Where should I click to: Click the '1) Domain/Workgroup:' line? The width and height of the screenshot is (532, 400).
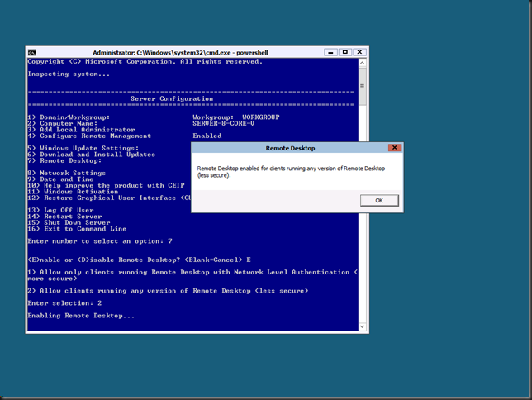point(69,117)
